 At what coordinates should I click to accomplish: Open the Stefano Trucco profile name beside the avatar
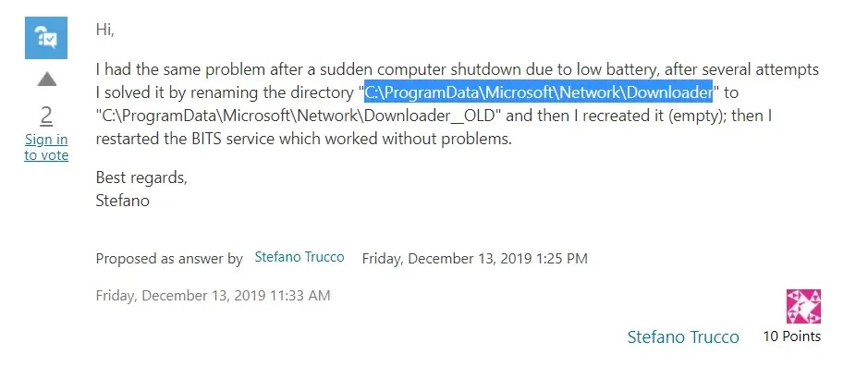[x=683, y=336]
